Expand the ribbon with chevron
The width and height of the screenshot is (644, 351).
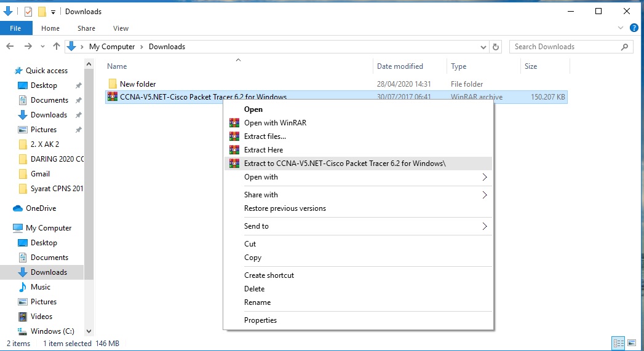point(620,28)
